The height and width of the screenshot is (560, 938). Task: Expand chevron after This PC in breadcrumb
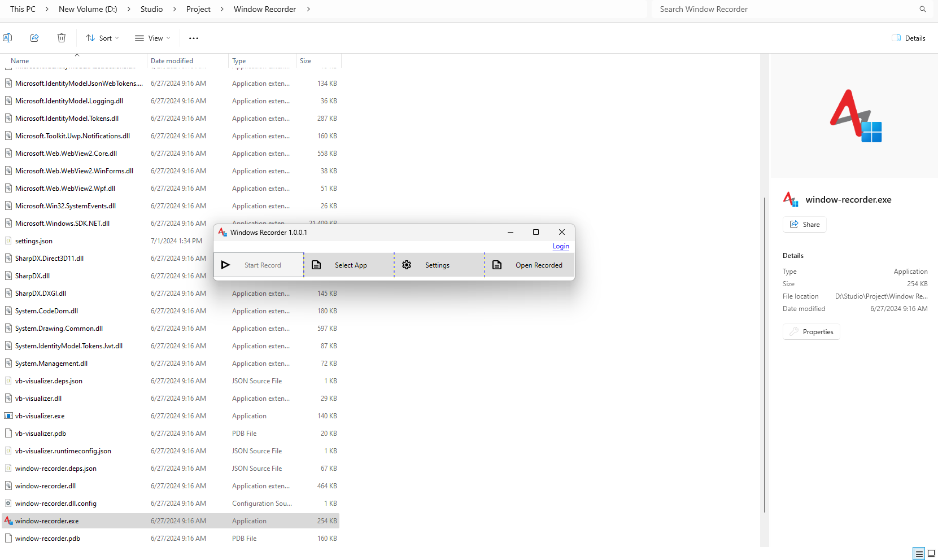(46, 9)
